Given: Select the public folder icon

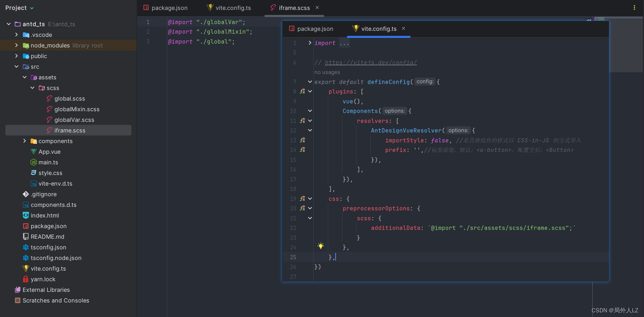Looking at the screenshot, I should click(26, 56).
